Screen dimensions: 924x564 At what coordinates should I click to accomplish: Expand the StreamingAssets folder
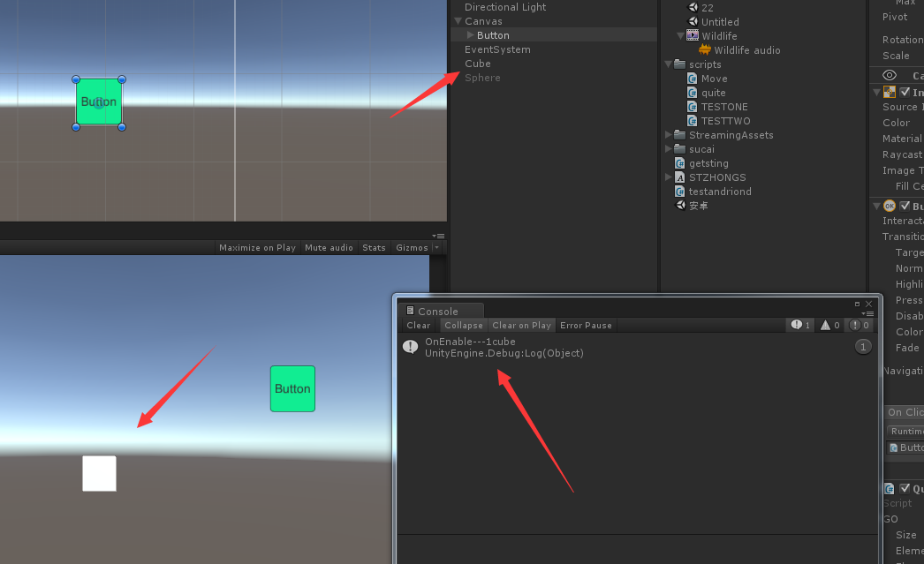point(668,135)
